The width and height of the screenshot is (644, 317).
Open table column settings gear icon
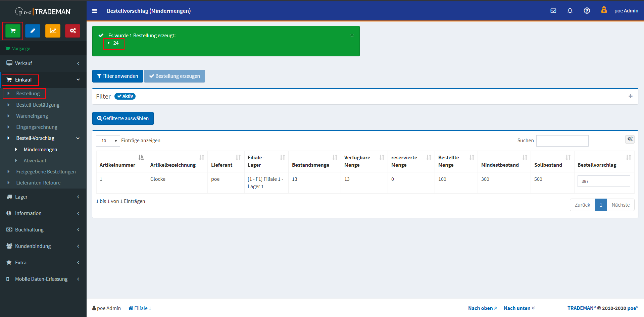tap(630, 139)
